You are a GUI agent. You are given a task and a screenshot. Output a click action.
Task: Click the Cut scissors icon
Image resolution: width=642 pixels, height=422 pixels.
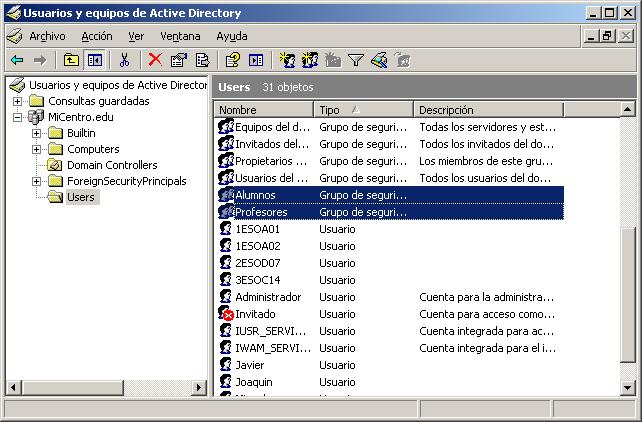[125, 60]
